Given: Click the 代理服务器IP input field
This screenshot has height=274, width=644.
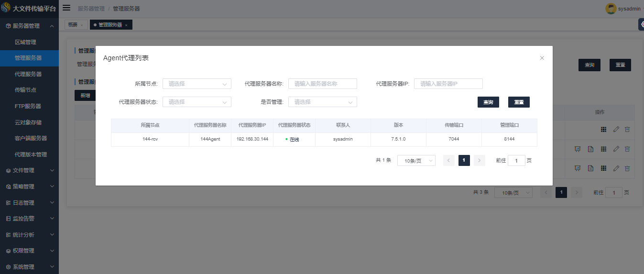Looking at the screenshot, I should 448,84.
